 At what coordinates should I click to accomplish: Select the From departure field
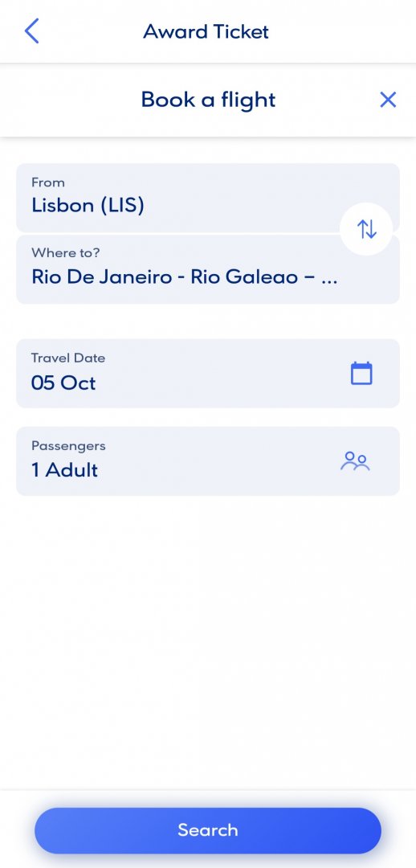point(208,198)
